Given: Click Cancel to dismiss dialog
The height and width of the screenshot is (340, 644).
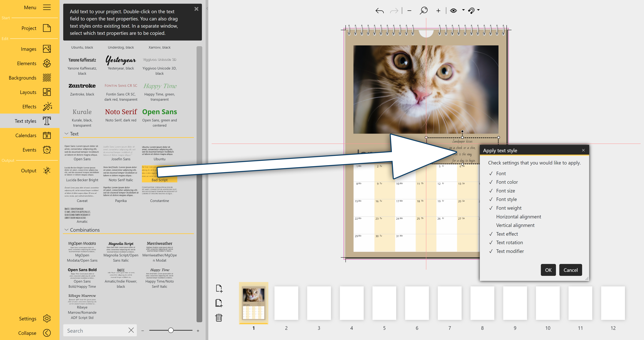Looking at the screenshot, I should click(572, 270).
